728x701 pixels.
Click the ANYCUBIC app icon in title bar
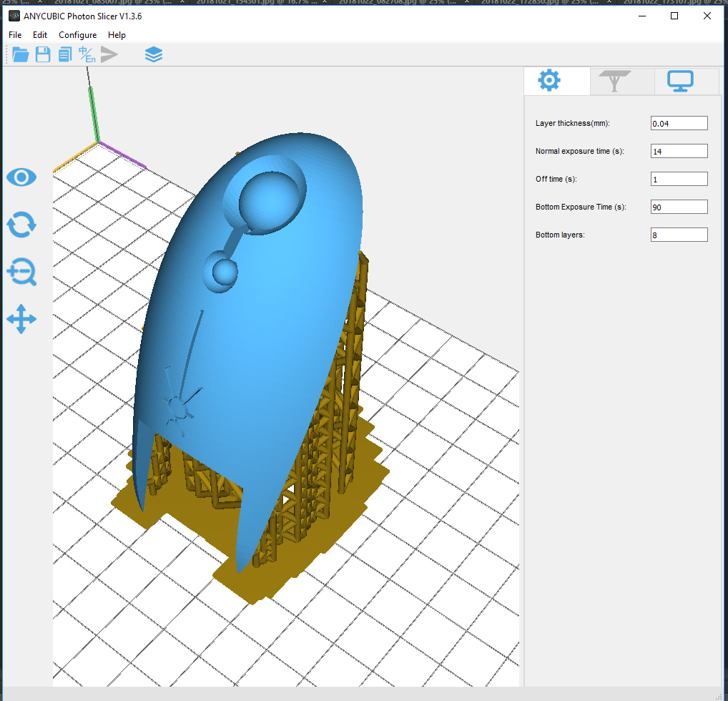14,16
